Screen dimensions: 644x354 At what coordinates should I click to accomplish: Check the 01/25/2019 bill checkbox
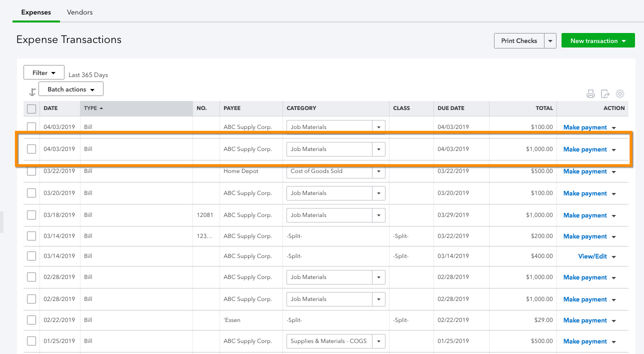[x=31, y=341]
